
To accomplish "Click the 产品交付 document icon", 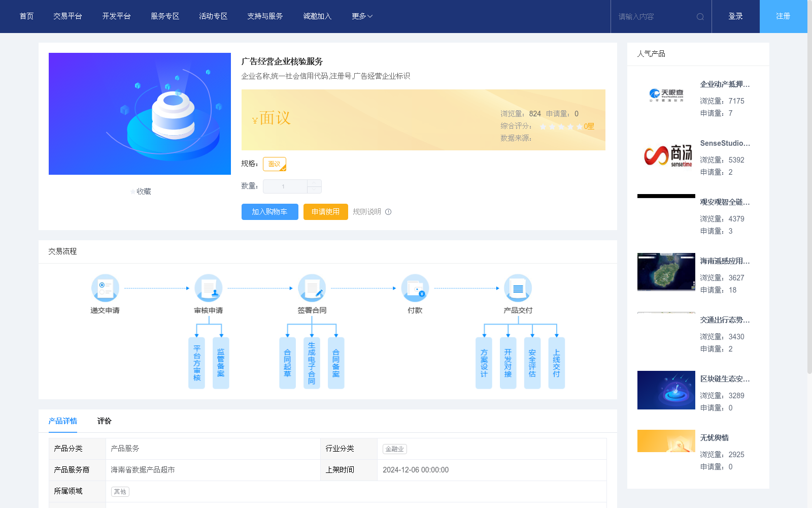I will pyautogui.click(x=518, y=288).
